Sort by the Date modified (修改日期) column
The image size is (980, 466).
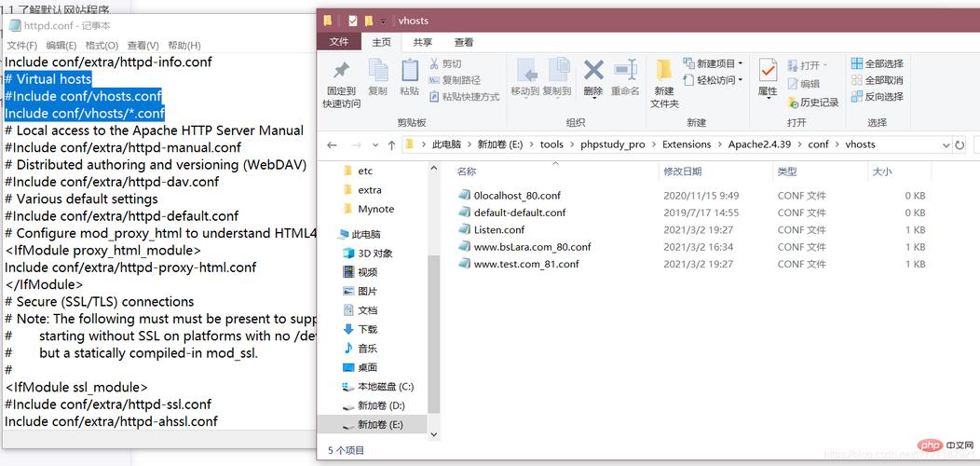pos(683,171)
